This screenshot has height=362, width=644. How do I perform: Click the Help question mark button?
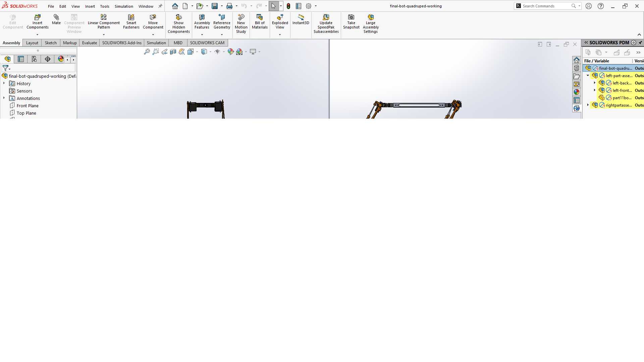pyautogui.click(x=601, y=6)
